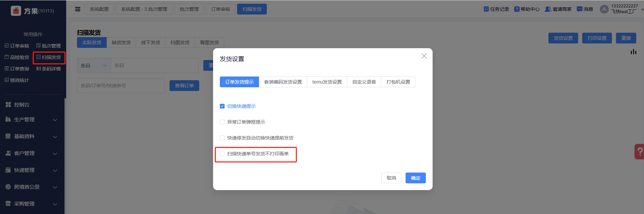Select 缺货发货 tab

coord(121,42)
